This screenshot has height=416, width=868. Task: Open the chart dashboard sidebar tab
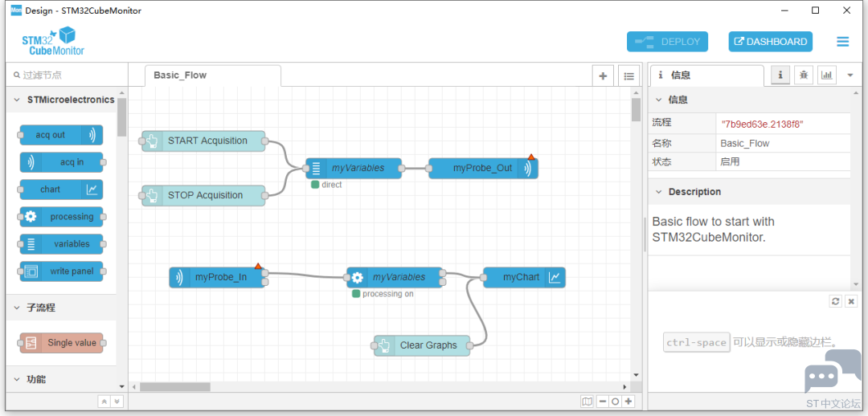[x=826, y=75]
